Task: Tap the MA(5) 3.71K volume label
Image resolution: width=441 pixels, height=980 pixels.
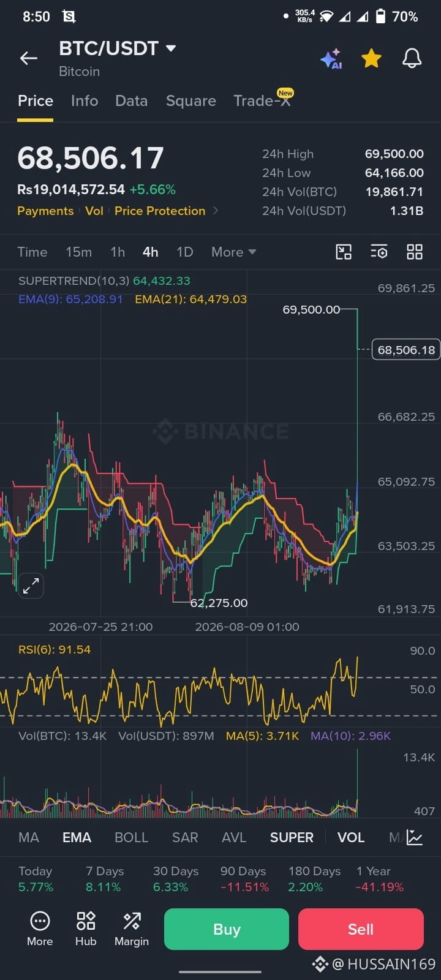Action: (x=262, y=736)
